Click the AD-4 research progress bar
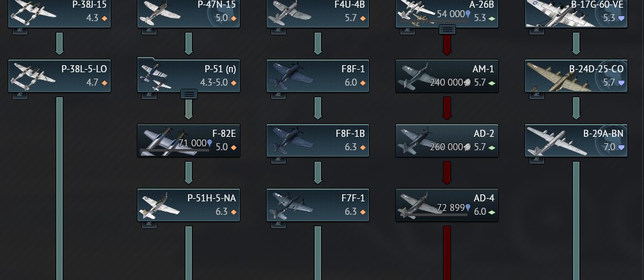Viewport: 644px width, 280px height. (x=434, y=215)
